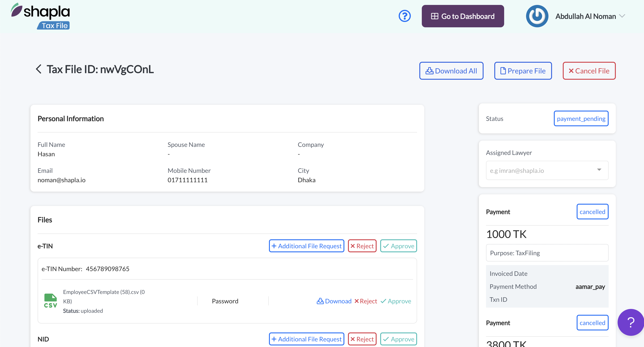Click the blue help question mark icon
The height and width of the screenshot is (347, 644).
tap(405, 16)
